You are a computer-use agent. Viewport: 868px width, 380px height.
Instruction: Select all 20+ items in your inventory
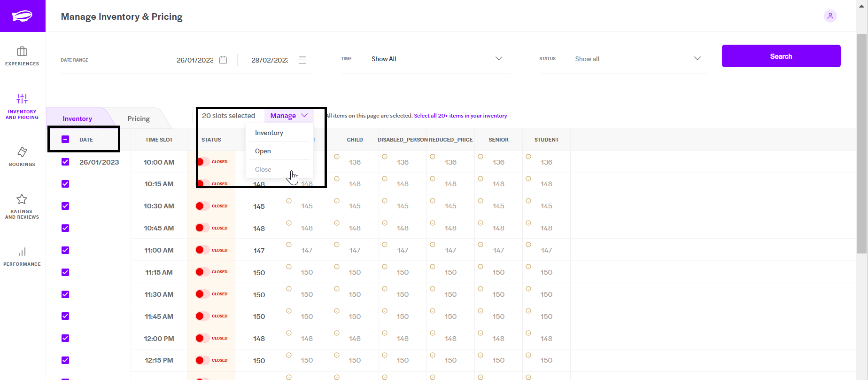(460, 116)
